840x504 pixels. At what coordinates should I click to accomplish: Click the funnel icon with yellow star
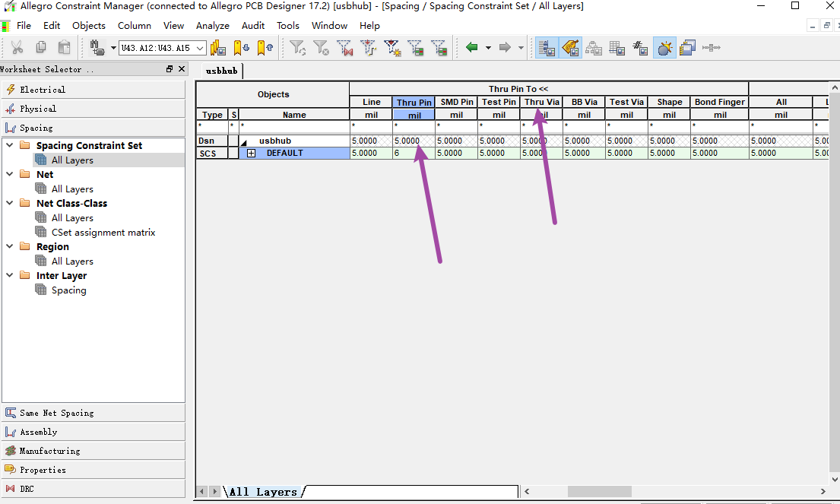point(392,48)
